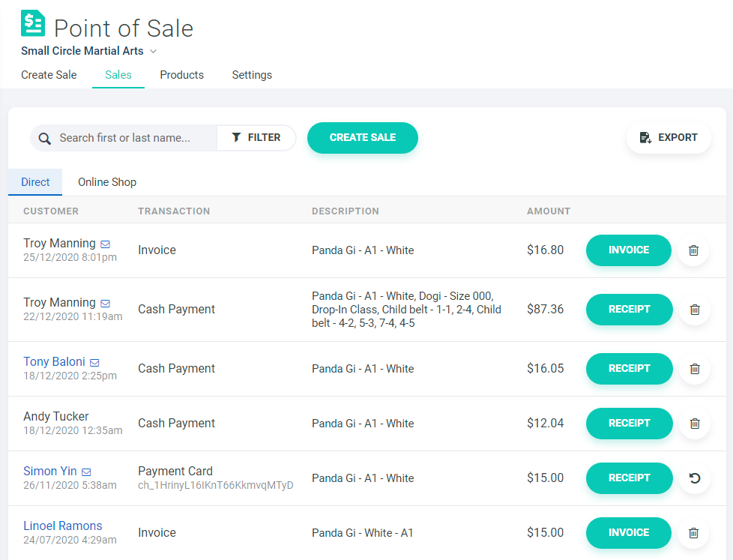Sort by the Amount column header
This screenshot has width=733, height=560.
pos(548,211)
